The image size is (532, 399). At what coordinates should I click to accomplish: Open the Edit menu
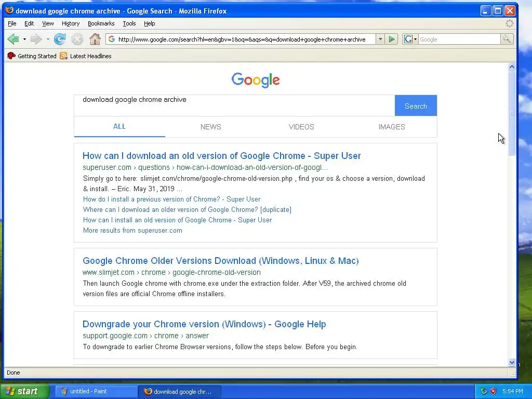click(29, 23)
